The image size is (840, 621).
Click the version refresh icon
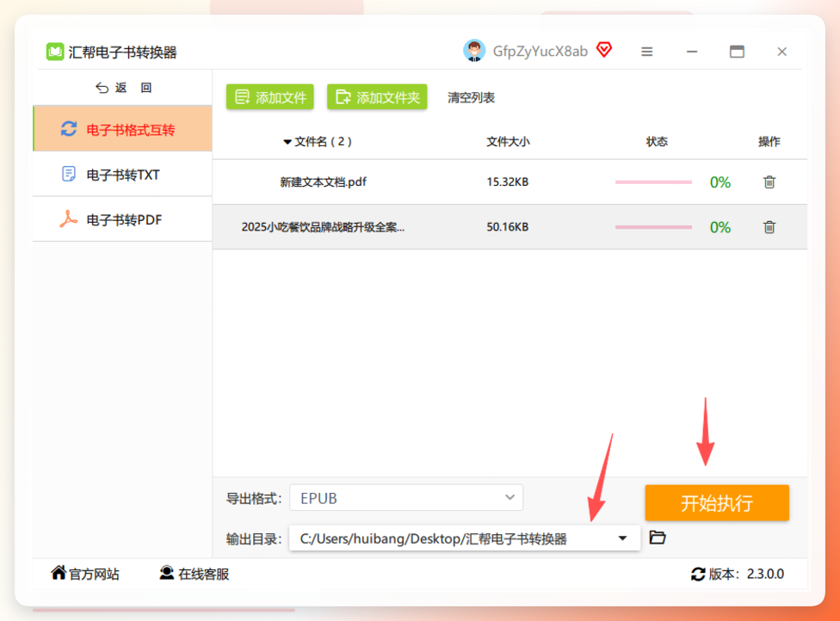pos(698,575)
